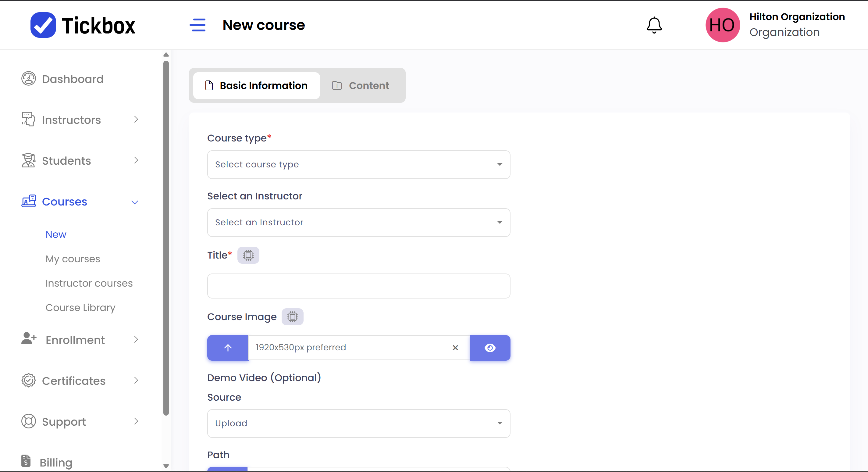The image size is (868, 472).
Task: Open Dashboard from the sidebar
Action: (x=73, y=79)
